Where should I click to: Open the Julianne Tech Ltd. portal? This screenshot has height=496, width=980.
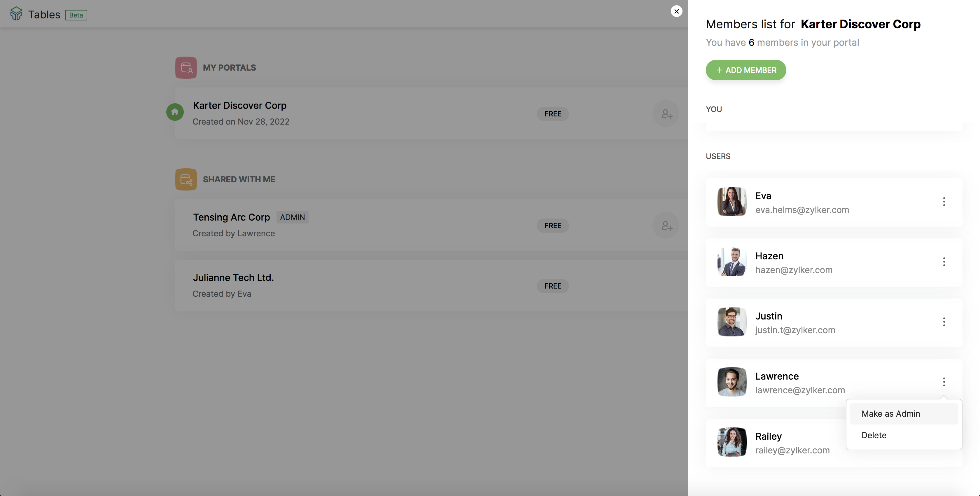(x=233, y=278)
